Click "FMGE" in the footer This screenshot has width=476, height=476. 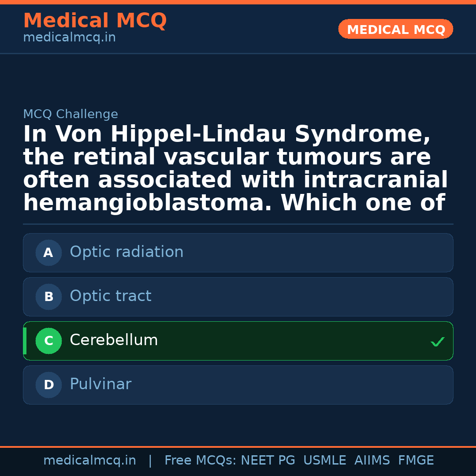(x=416, y=461)
